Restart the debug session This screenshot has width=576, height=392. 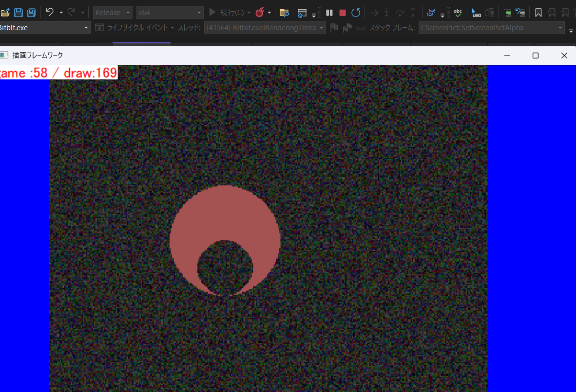356,13
